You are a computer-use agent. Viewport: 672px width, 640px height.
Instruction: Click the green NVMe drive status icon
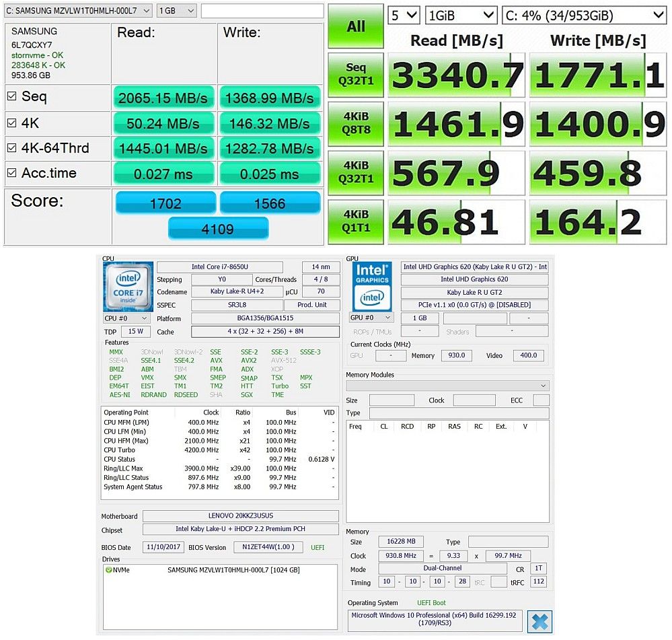point(108,570)
